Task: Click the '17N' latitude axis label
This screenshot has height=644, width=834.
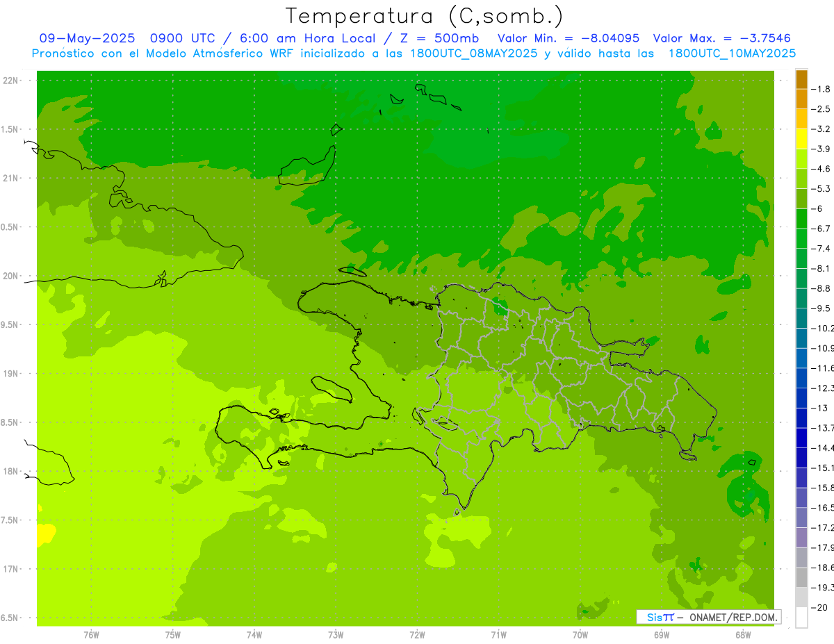Action: coord(11,569)
